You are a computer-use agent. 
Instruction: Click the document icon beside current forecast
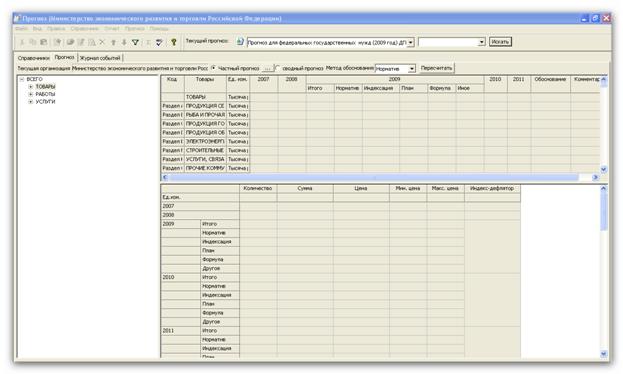240,41
